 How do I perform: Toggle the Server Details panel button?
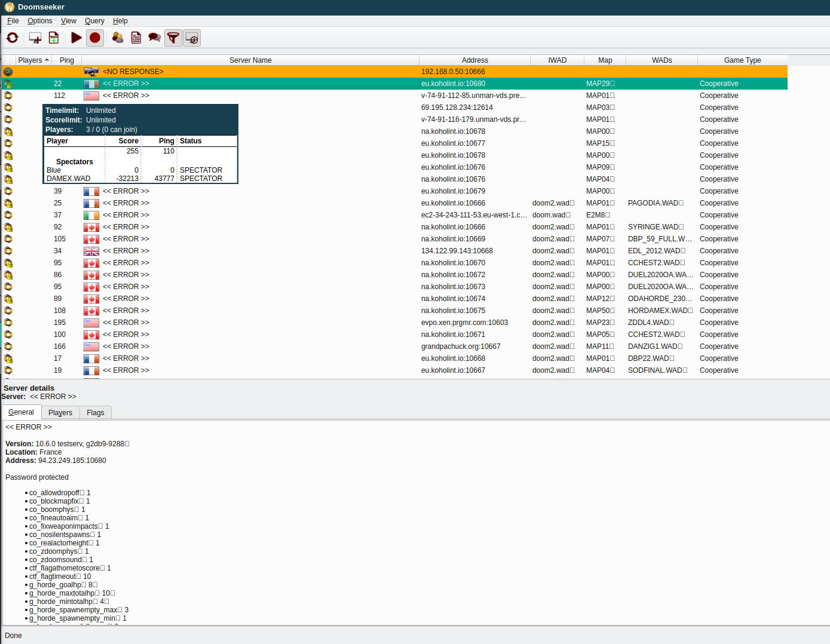192,38
